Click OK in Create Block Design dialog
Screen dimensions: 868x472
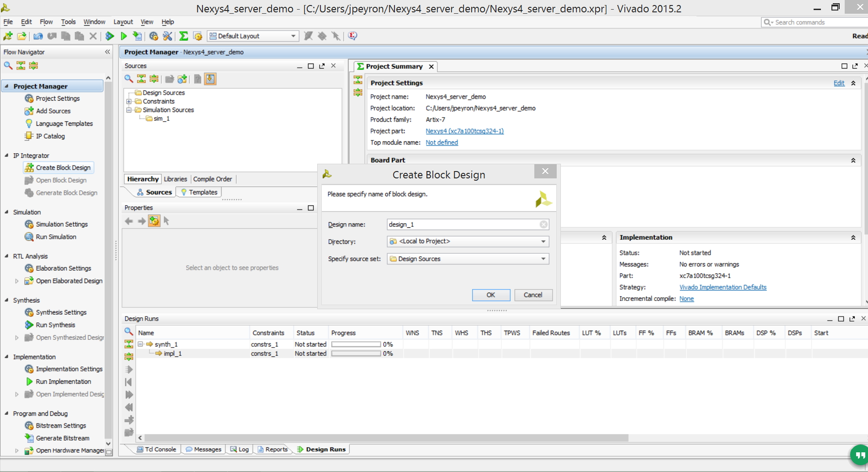click(x=491, y=295)
